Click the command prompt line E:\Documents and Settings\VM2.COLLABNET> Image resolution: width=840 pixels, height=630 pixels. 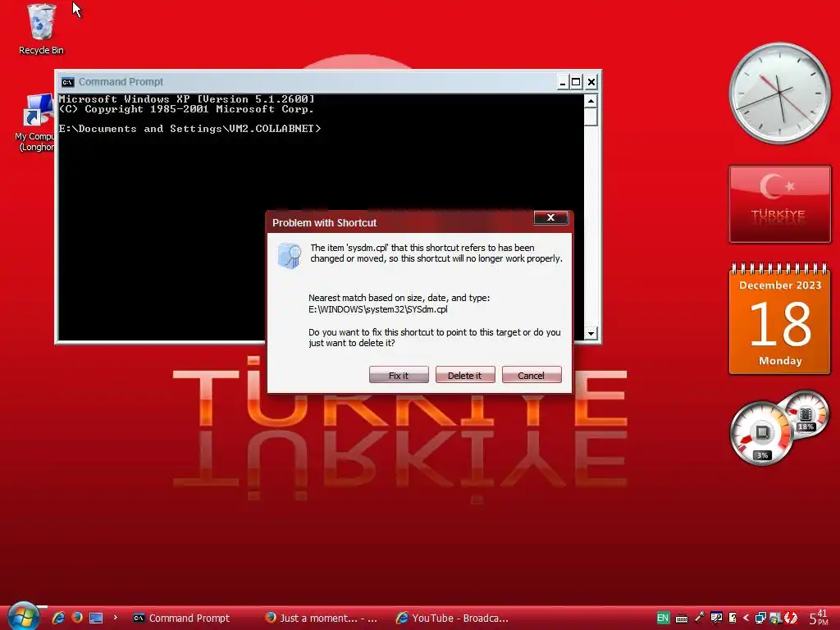(x=189, y=129)
